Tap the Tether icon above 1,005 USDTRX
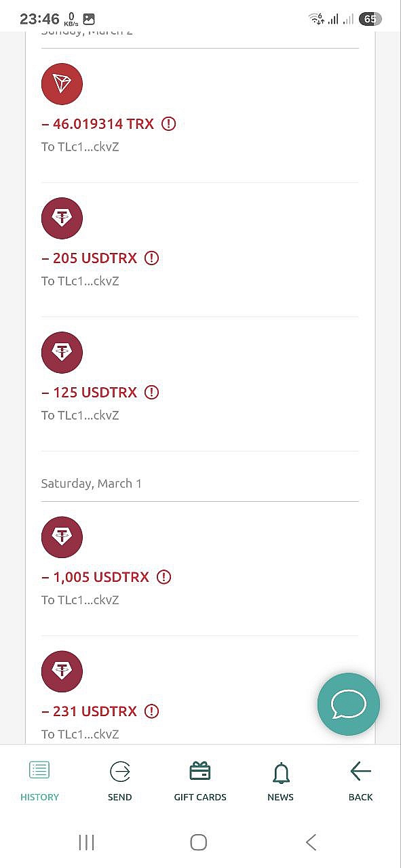401x868 pixels. [62, 537]
